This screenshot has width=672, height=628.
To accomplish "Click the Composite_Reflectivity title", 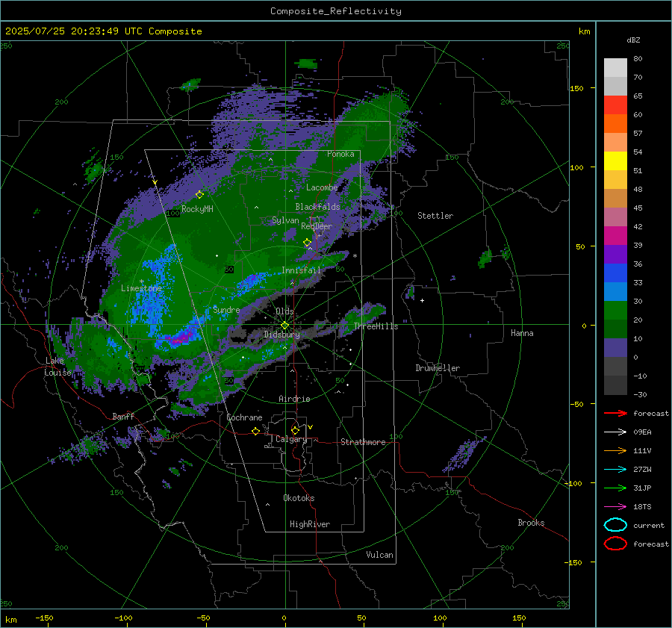I will pyautogui.click(x=336, y=11).
